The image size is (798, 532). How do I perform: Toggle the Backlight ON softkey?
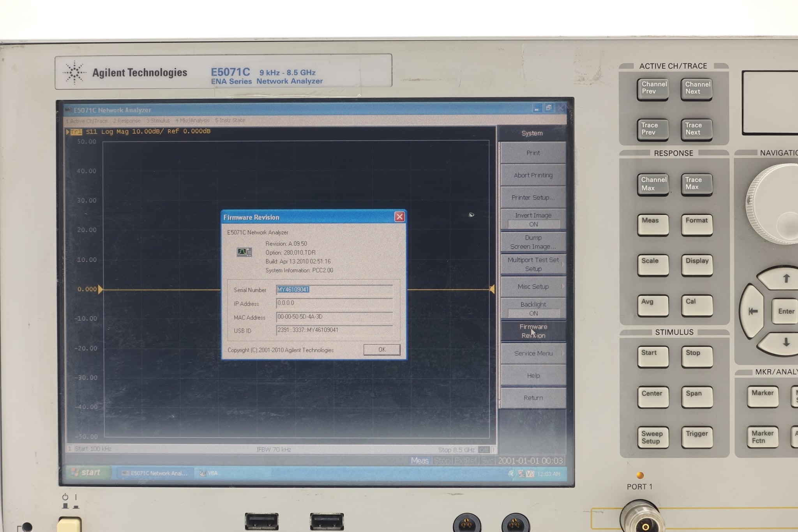coord(533,309)
